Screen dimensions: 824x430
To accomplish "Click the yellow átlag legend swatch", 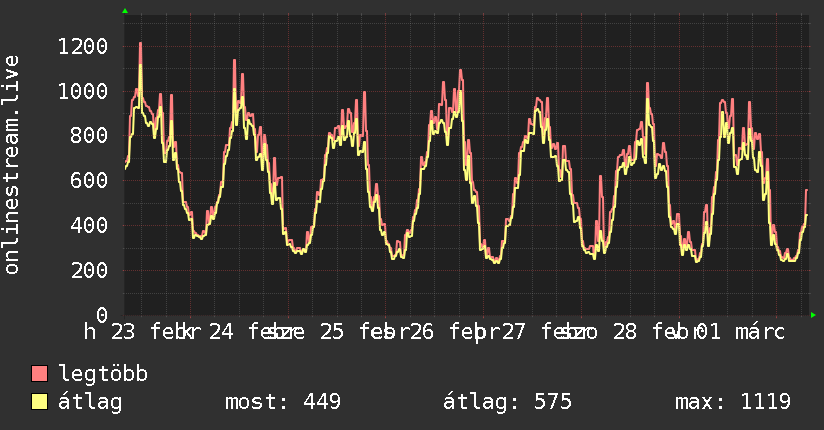I will (x=39, y=402).
